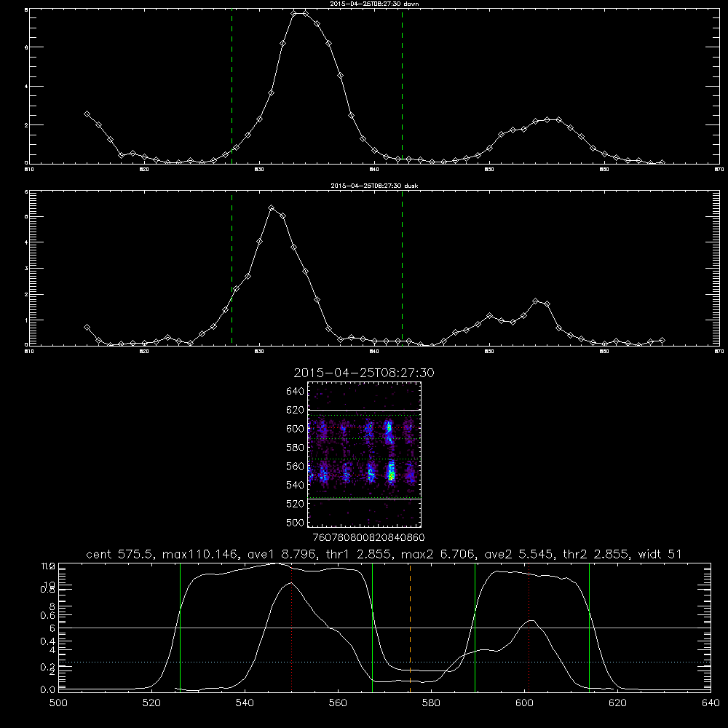The height and width of the screenshot is (728, 728).
Task: Click the last diamond data point of dusk curve
Action: [x=662, y=340]
